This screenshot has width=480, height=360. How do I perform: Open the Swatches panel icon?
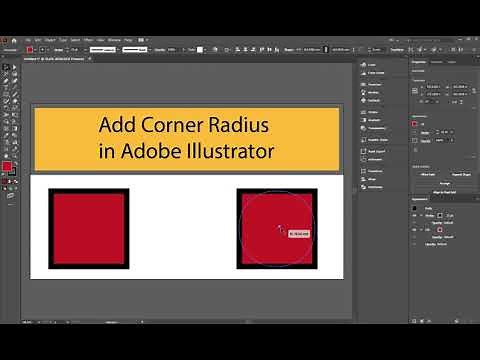pyautogui.click(x=363, y=84)
